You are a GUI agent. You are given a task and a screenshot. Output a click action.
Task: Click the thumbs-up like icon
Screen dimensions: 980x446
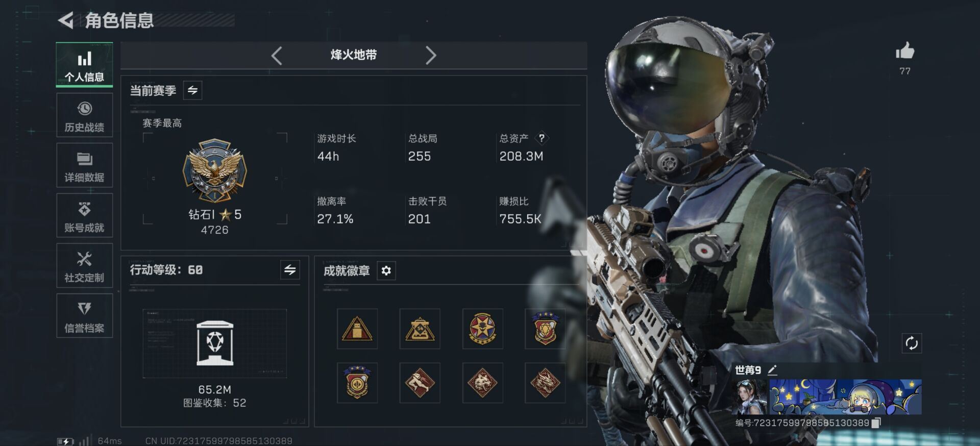(905, 51)
